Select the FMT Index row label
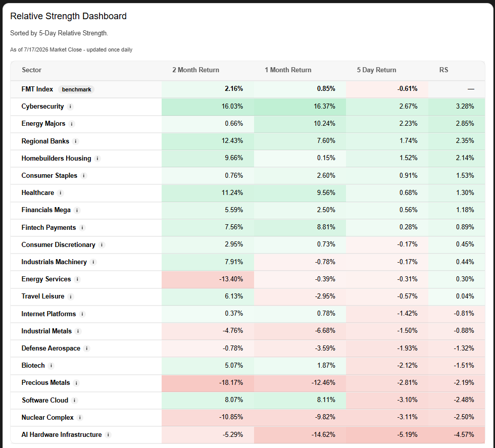 coord(37,89)
